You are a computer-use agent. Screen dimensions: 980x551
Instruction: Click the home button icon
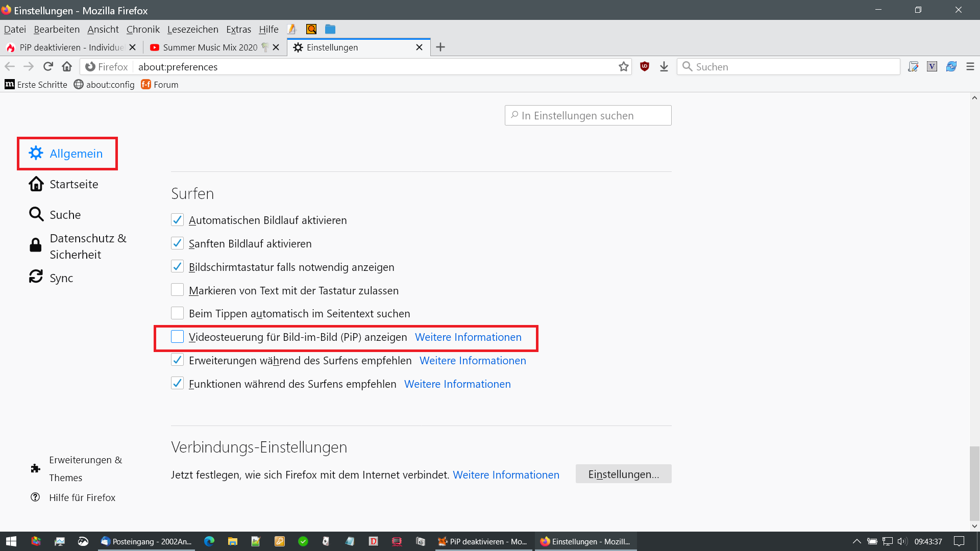pyautogui.click(x=67, y=67)
